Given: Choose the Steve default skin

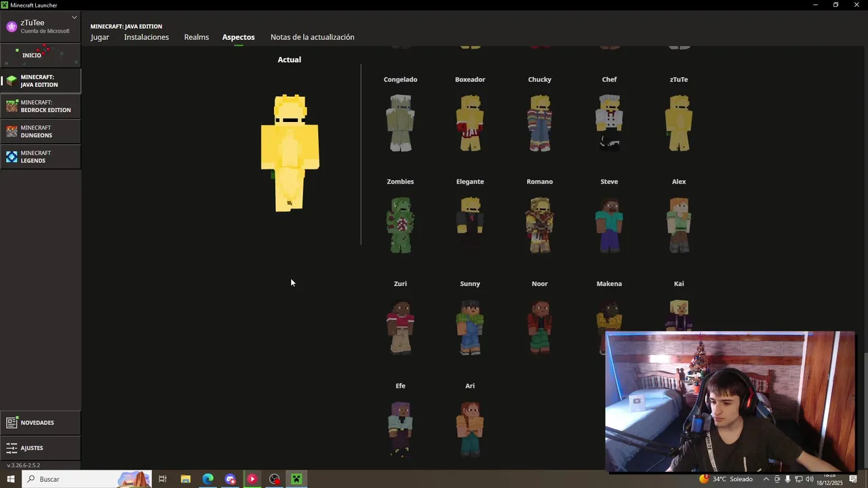Looking at the screenshot, I should click(609, 225).
